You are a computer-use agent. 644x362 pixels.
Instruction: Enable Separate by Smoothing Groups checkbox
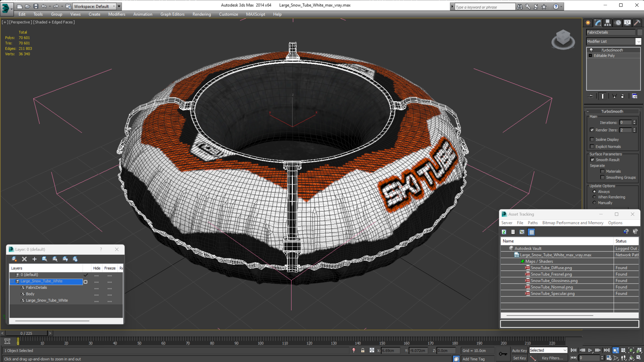(602, 177)
